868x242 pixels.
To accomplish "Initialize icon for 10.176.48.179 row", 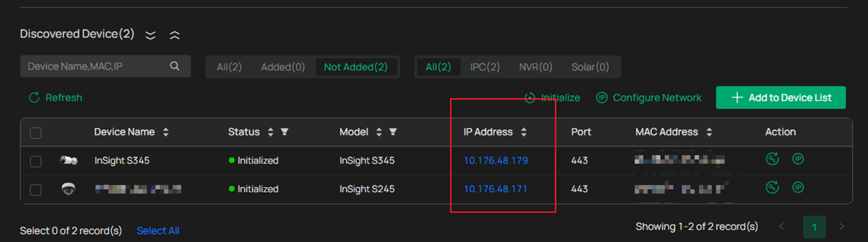I will coord(772,159).
